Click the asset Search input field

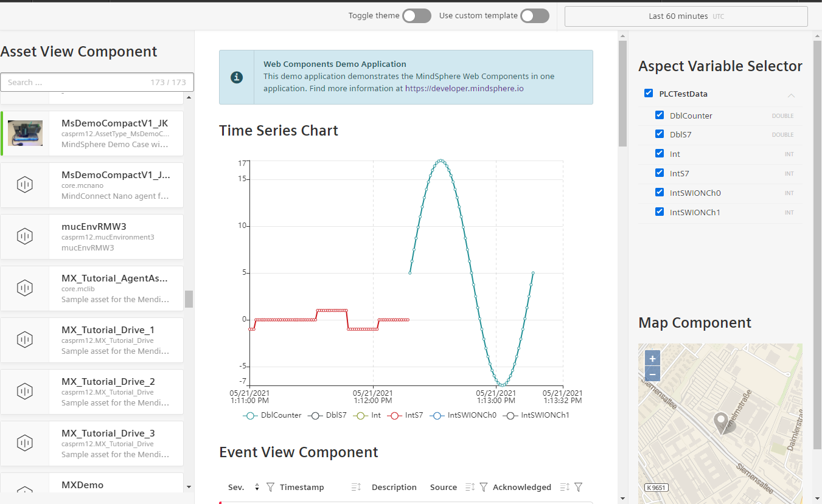point(97,82)
